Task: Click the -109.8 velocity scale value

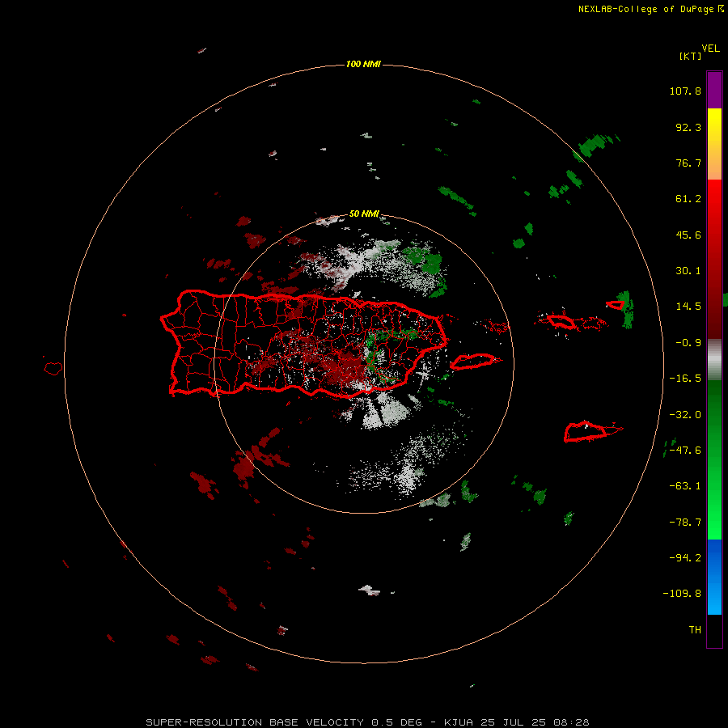Action: (682, 594)
